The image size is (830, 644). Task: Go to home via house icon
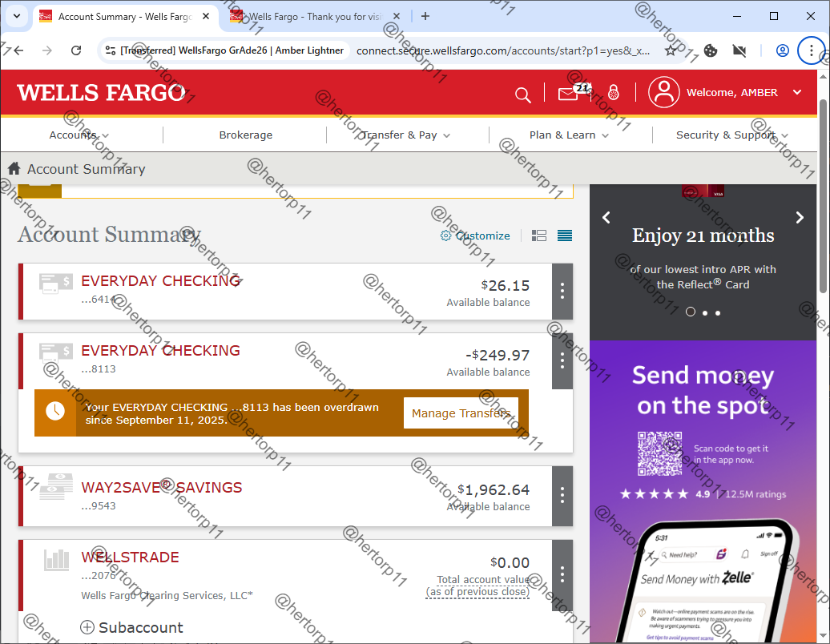14,168
